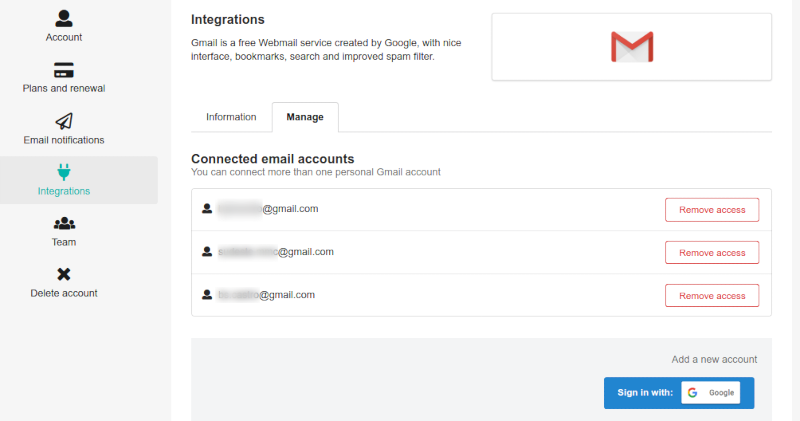Click the Plans and renewal card icon
This screenshot has width=800, height=421.
pyautogui.click(x=64, y=70)
